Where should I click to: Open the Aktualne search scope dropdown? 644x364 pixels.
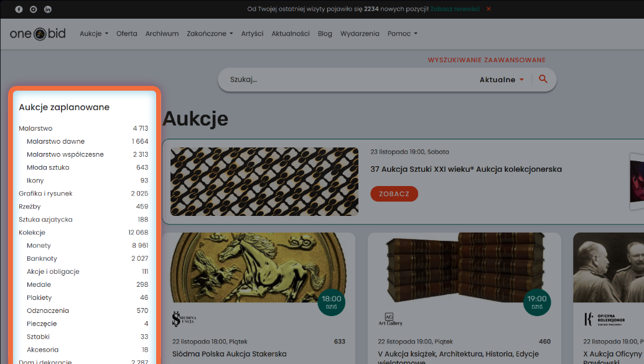(502, 80)
